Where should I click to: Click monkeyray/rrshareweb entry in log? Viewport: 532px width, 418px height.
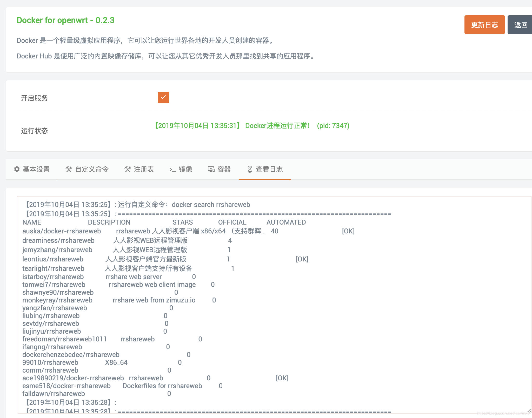57,300
